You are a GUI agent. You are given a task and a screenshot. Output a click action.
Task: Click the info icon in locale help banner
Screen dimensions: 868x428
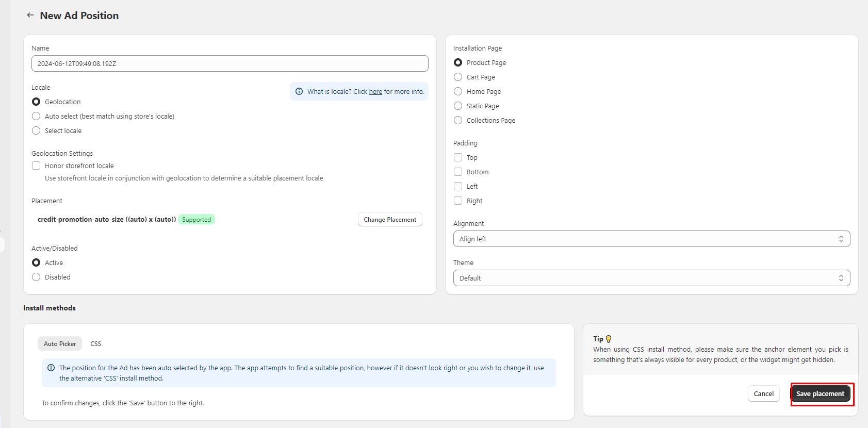[299, 91]
